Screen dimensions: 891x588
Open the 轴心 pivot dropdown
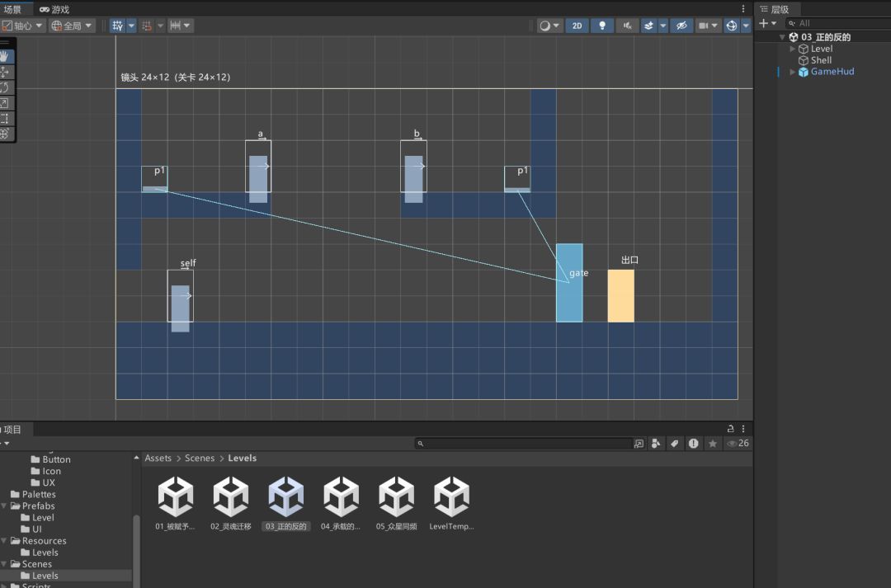(23, 26)
